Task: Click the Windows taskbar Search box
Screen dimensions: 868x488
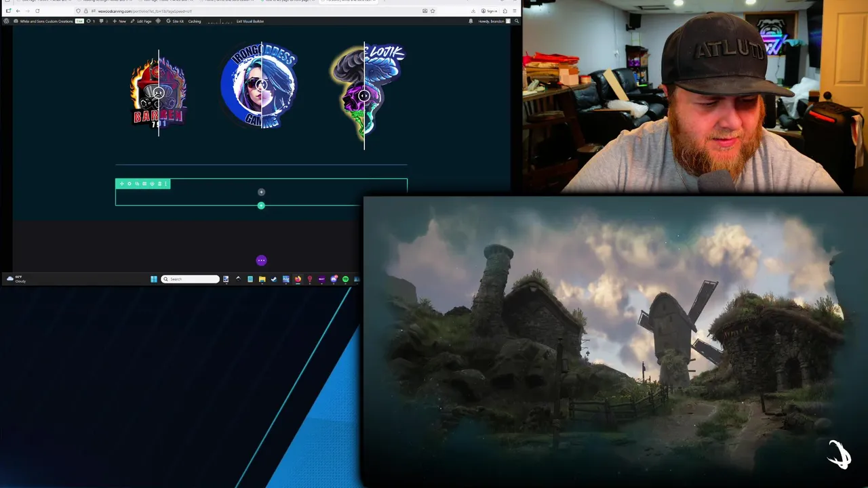Action: pos(191,279)
